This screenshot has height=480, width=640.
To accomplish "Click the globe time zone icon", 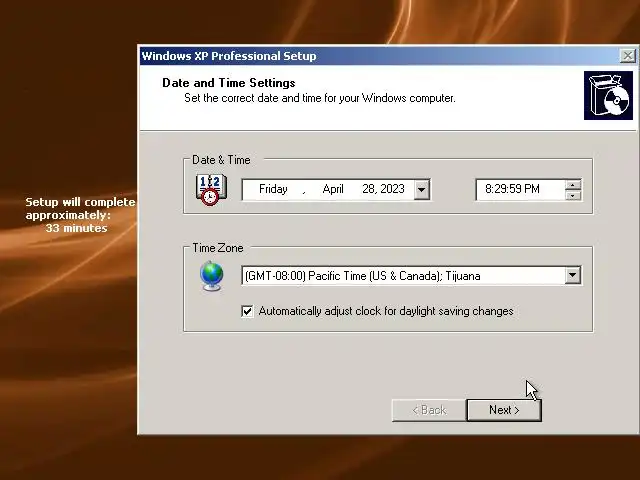I will (x=211, y=276).
